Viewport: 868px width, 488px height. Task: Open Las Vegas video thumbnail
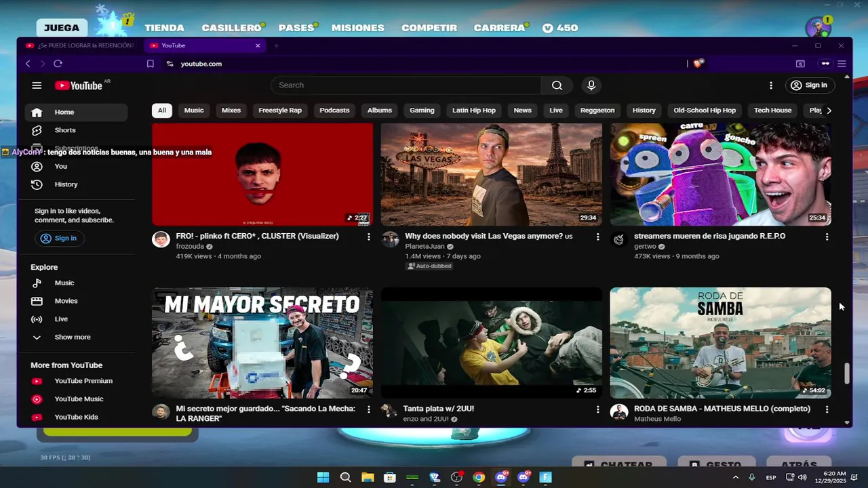(491, 174)
